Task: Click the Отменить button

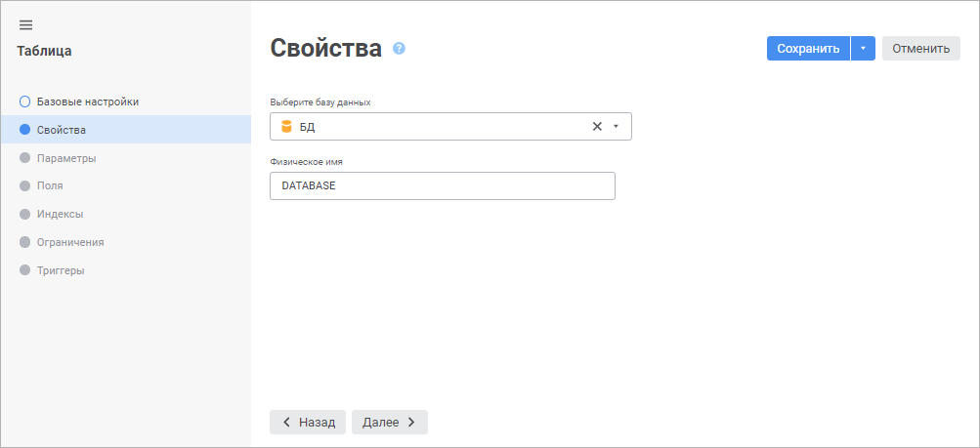Action: [x=920, y=49]
